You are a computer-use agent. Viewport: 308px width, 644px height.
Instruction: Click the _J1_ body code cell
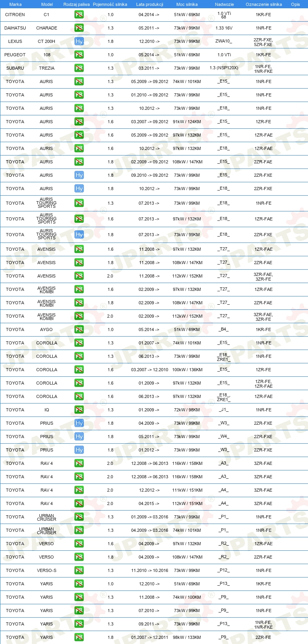click(224, 410)
